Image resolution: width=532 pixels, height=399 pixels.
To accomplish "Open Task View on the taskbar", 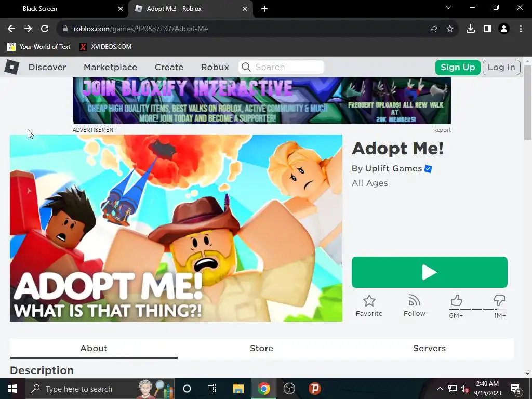I will [212, 389].
